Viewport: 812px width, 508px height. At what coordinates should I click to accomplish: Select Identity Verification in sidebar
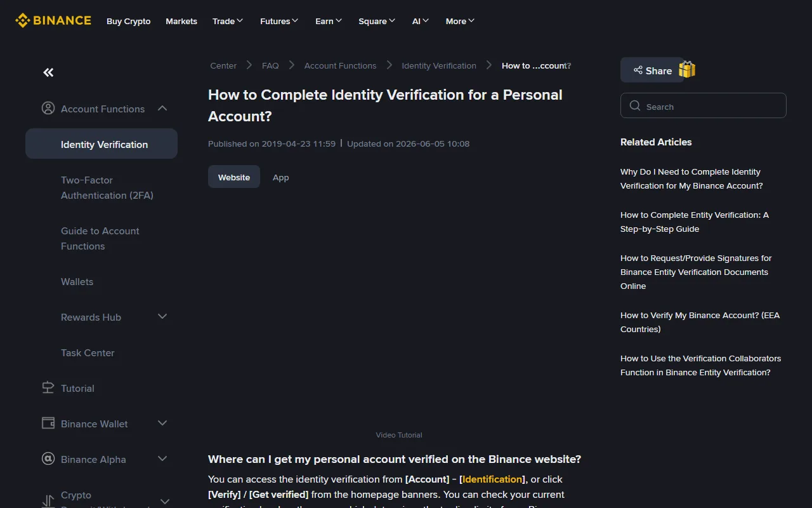(101, 144)
